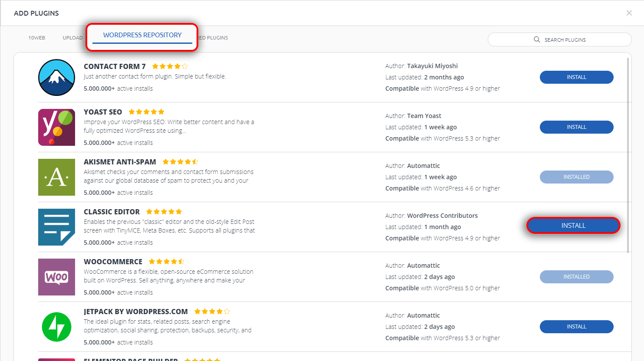This screenshot has width=644, height=361.
Task: Click Classic Editor star rating
Action: click(x=164, y=212)
